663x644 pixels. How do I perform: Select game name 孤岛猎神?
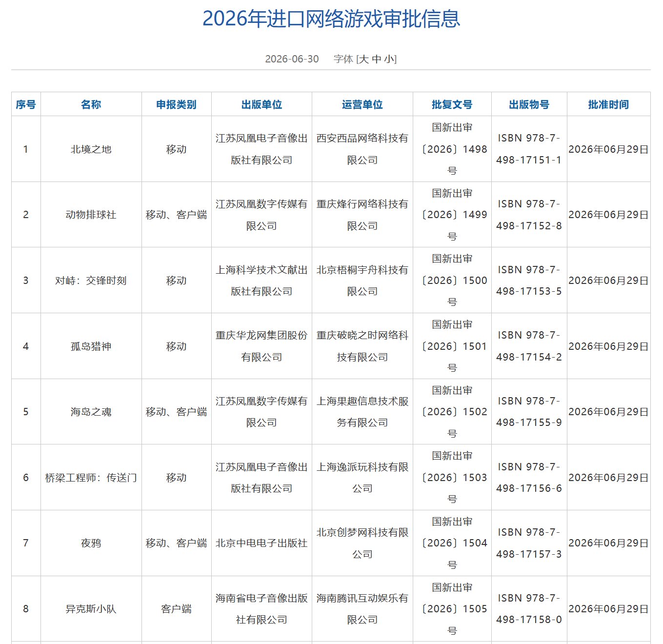click(x=91, y=346)
